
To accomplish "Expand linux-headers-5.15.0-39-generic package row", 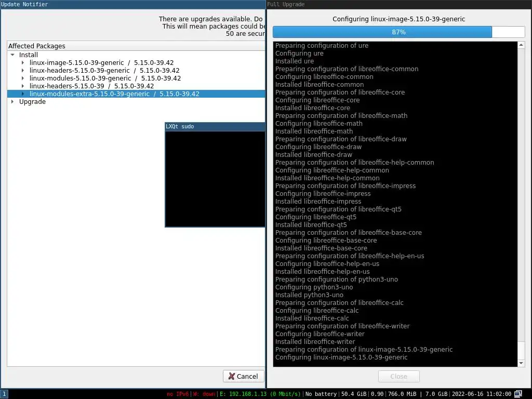I will point(23,70).
